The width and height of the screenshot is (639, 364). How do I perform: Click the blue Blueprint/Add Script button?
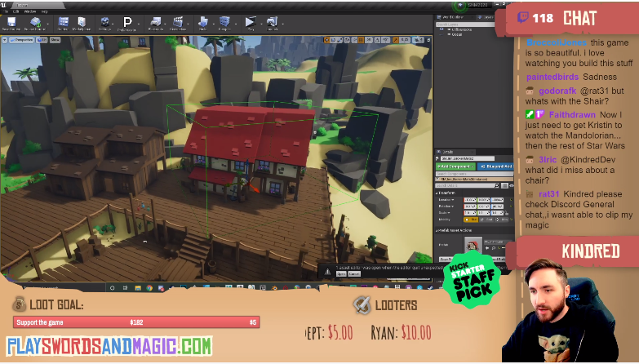[495, 166]
